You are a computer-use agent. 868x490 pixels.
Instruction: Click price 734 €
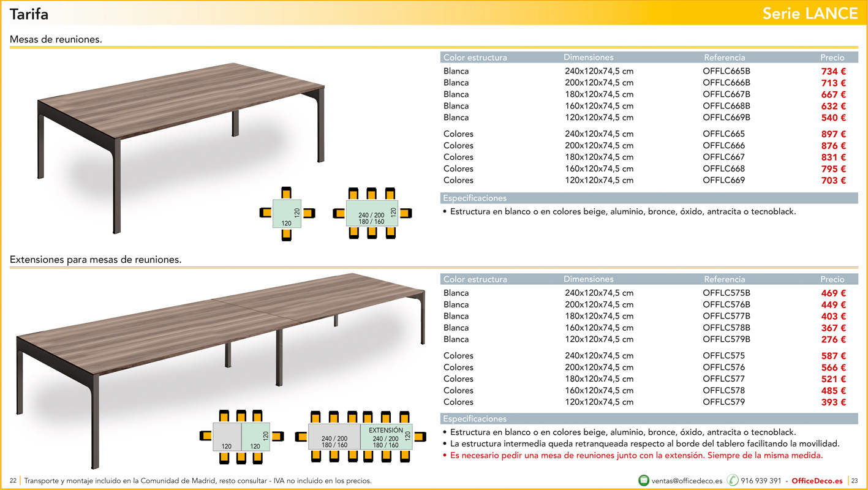(834, 71)
